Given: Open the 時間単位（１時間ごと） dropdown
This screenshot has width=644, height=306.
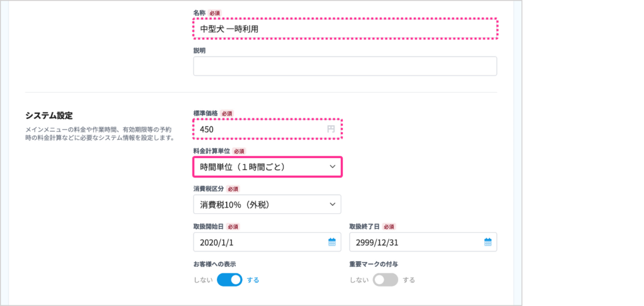Looking at the screenshot, I should pos(267,167).
